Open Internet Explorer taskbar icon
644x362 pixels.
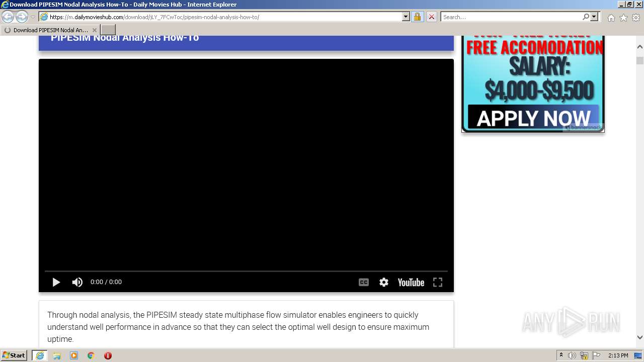pos(40,355)
